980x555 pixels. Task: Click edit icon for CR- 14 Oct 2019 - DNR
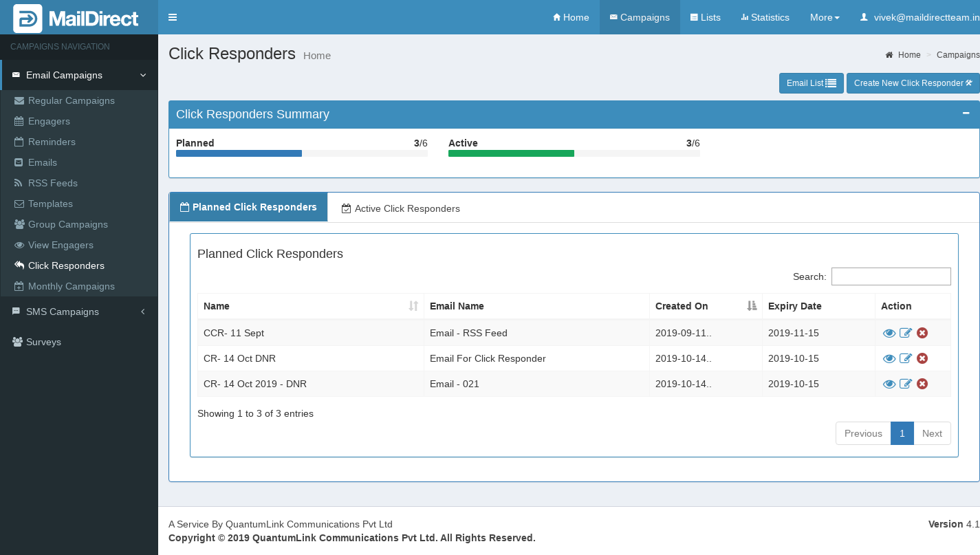pos(906,384)
